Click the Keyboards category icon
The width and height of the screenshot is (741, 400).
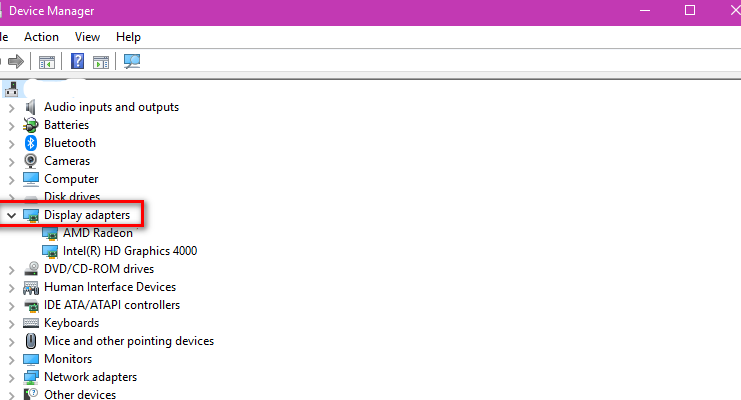pos(31,323)
